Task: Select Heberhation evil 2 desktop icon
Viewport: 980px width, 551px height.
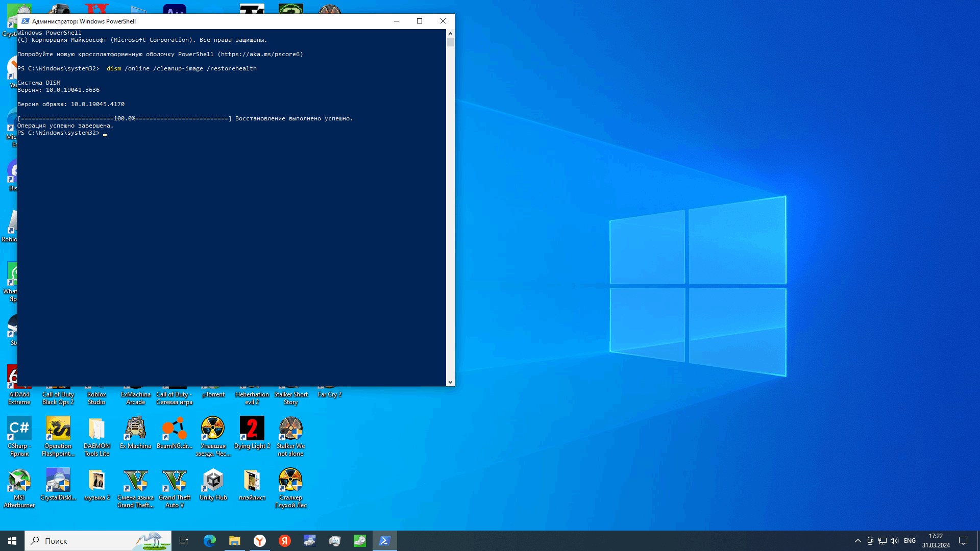Action: (252, 398)
